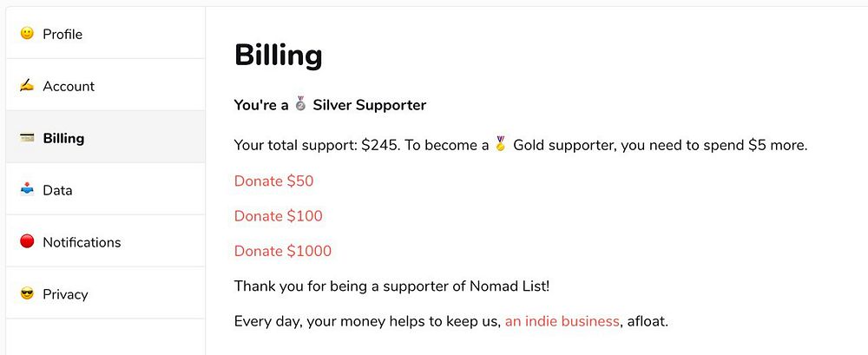Select the Billing tab label
The image size is (868, 355).
[63, 138]
